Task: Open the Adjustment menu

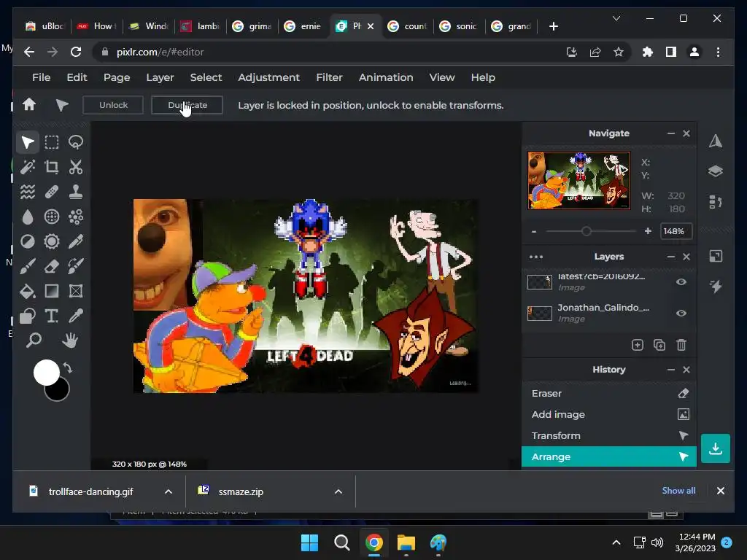Action: click(x=268, y=77)
